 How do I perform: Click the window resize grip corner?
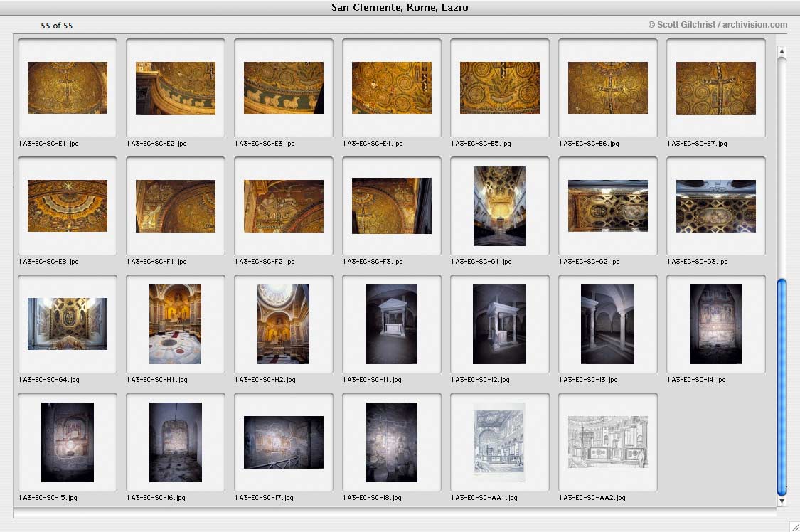click(x=794, y=526)
